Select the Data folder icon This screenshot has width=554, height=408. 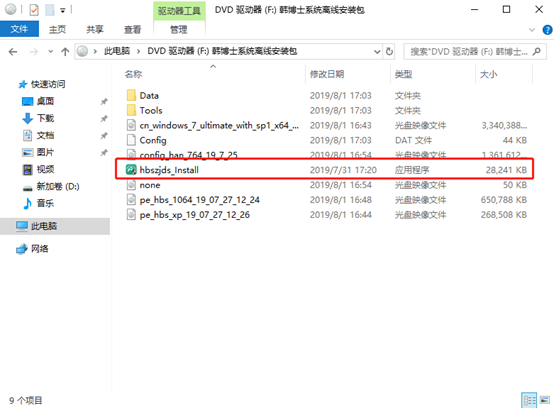131,95
